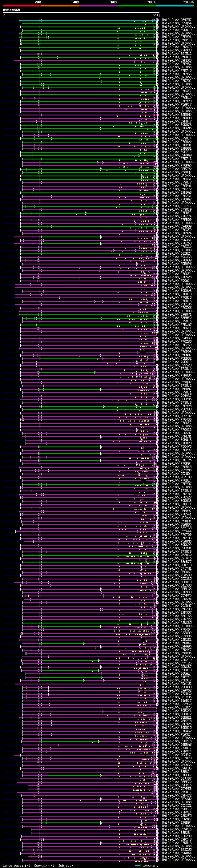Select the UniRef100_A5ADQ7 label
The height and width of the screenshot is (868, 197).
(x=176, y=172)
